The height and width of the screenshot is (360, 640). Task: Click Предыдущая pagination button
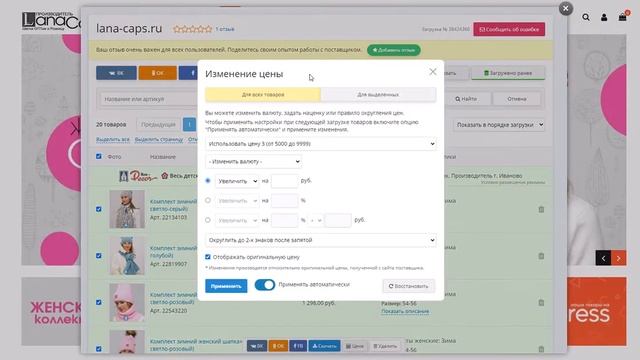coord(158,124)
